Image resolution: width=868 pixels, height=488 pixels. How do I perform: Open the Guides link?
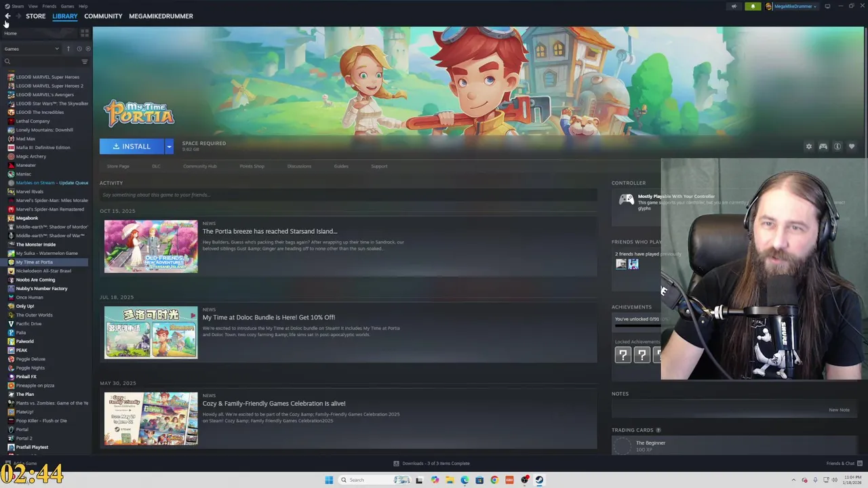341,166
